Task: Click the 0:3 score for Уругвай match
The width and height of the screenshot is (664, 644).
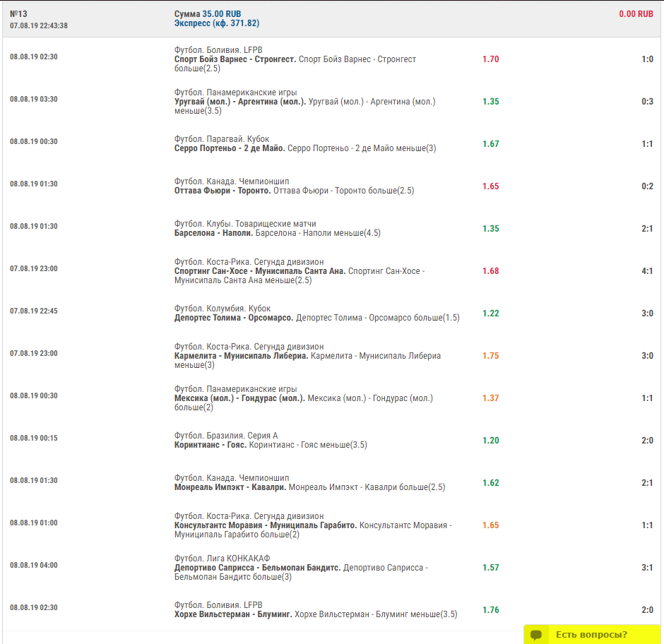Action: 647,102
